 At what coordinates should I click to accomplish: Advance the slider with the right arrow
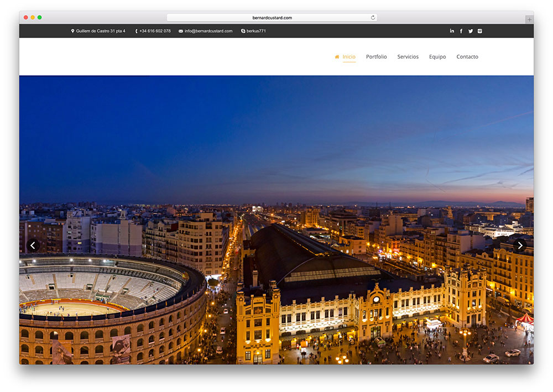tap(520, 245)
